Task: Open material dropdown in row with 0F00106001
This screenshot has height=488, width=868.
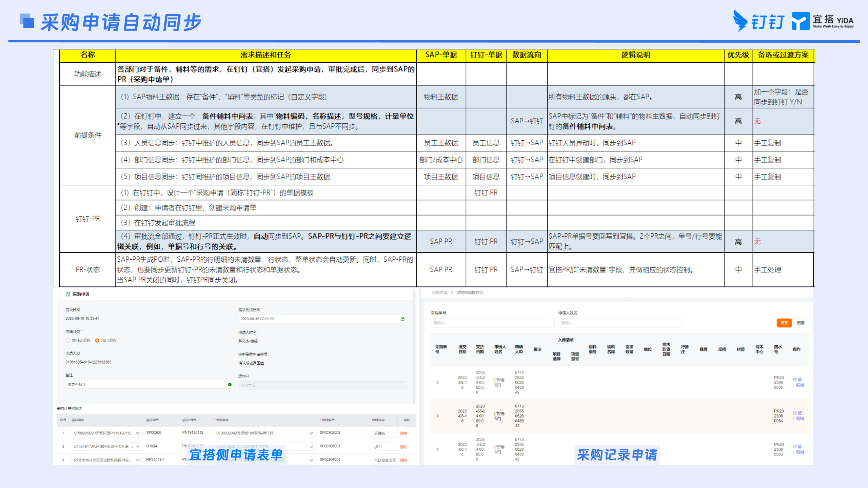Action: [264, 446]
